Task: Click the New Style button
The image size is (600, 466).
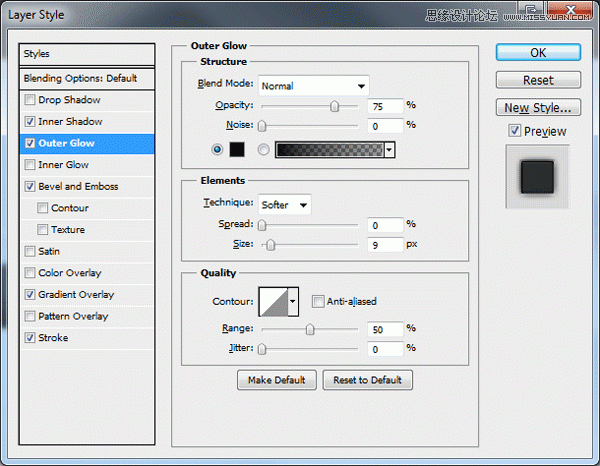Action: 538,108
